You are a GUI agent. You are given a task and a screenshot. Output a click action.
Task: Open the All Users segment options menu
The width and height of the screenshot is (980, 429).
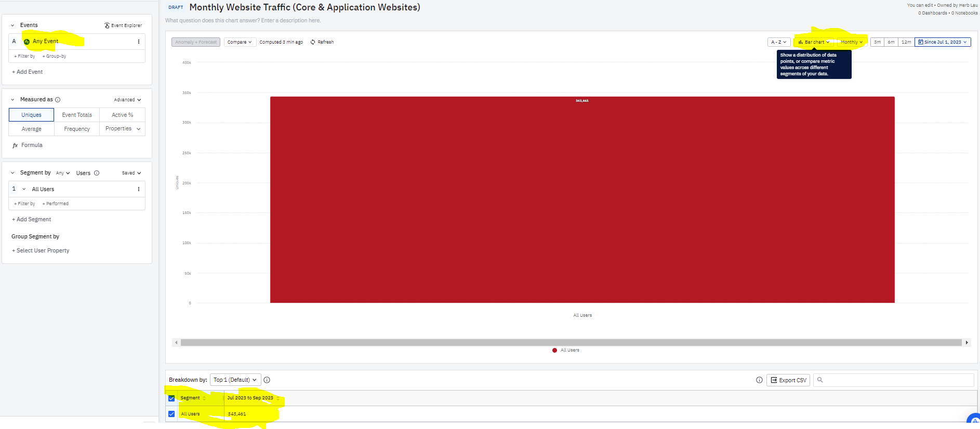(x=138, y=189)
